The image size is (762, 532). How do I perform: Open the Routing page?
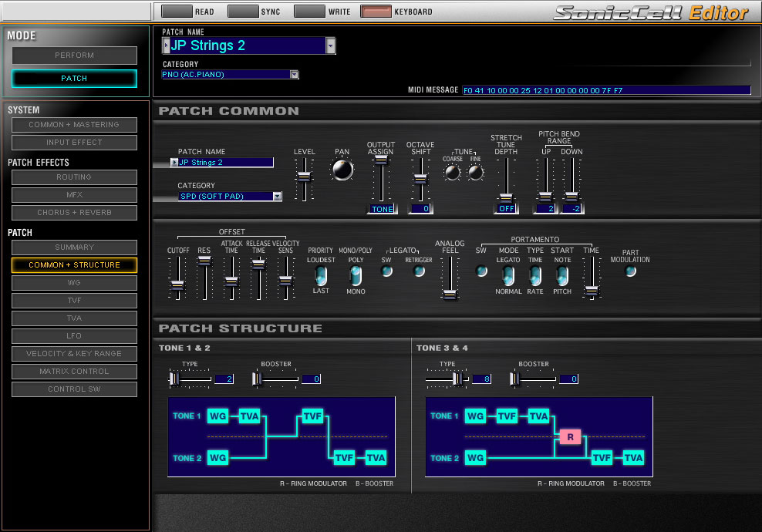(74, 177)
